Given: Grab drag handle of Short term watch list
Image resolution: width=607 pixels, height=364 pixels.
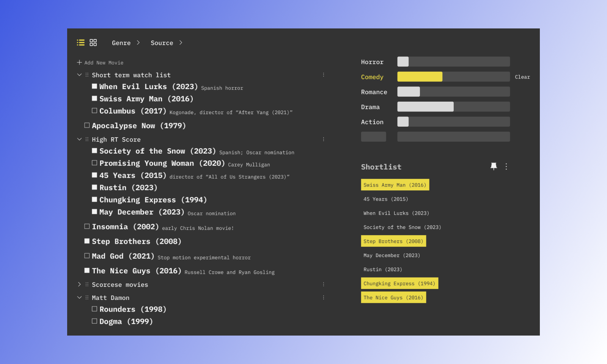Looking at the screenshot, I should (x=87, y=75).
